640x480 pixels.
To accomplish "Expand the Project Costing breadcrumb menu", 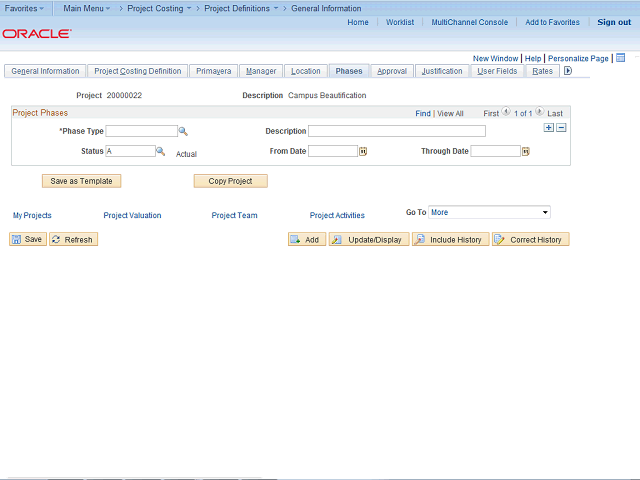I will [x=159, y=8].
